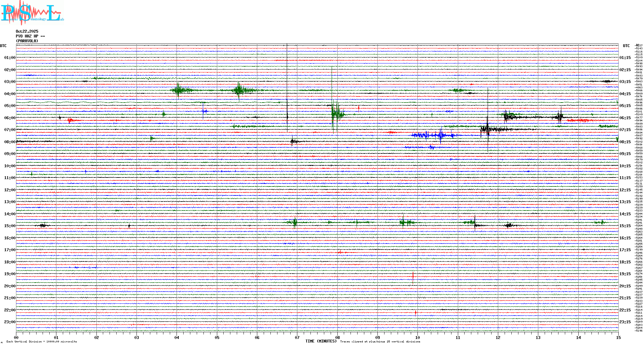Click the TIME (MINUTES) axis title
This screenshot has height=346, width=644.
click(x=321, y=341)
